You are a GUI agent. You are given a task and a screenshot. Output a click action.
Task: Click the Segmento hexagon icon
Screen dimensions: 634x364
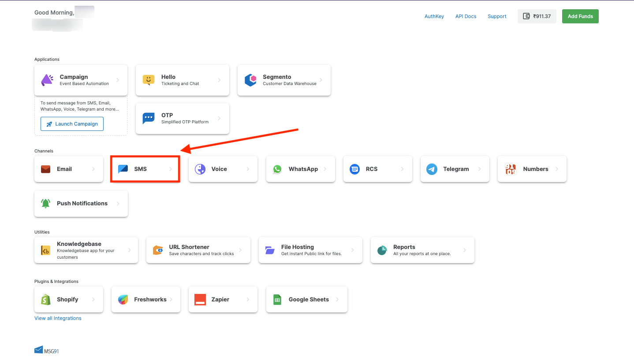click(250, 80)
